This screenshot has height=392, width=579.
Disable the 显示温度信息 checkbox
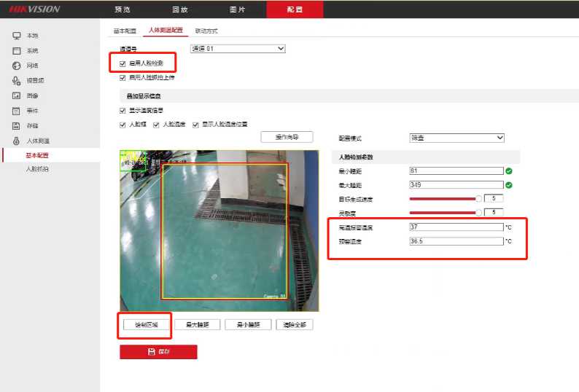123,111
